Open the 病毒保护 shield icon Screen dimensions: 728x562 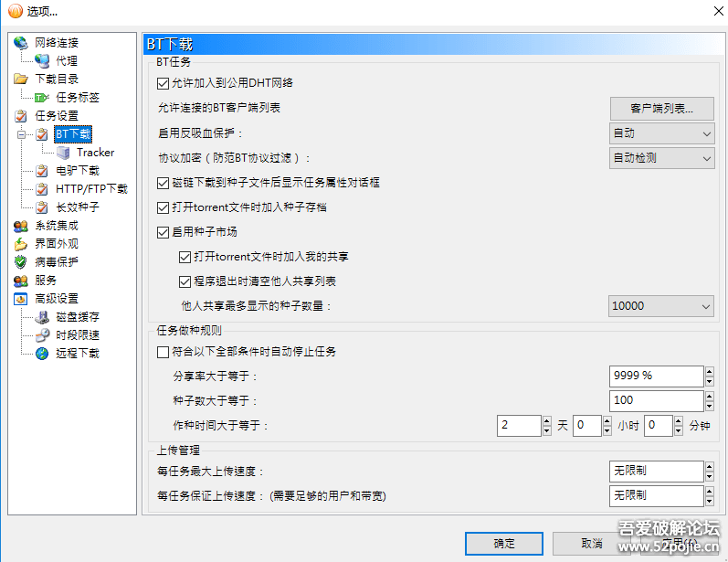[20, 262]
